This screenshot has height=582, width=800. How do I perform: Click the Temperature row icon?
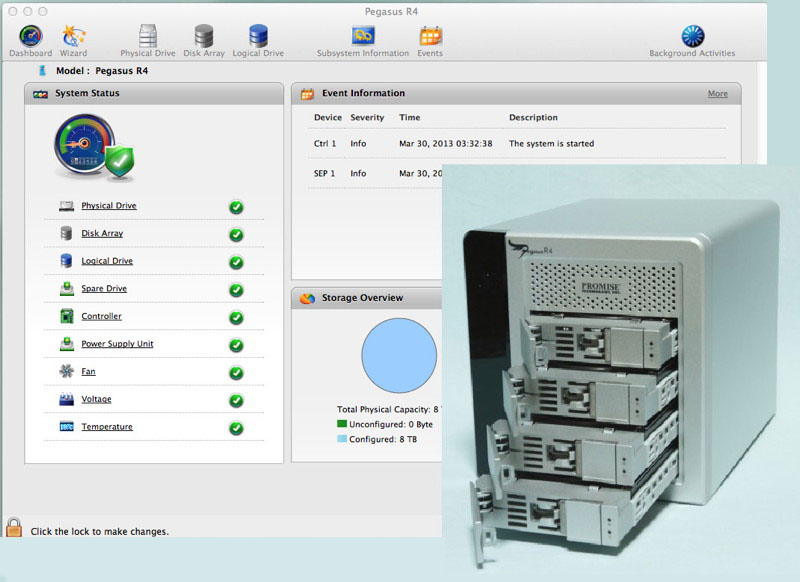[66, 426]
